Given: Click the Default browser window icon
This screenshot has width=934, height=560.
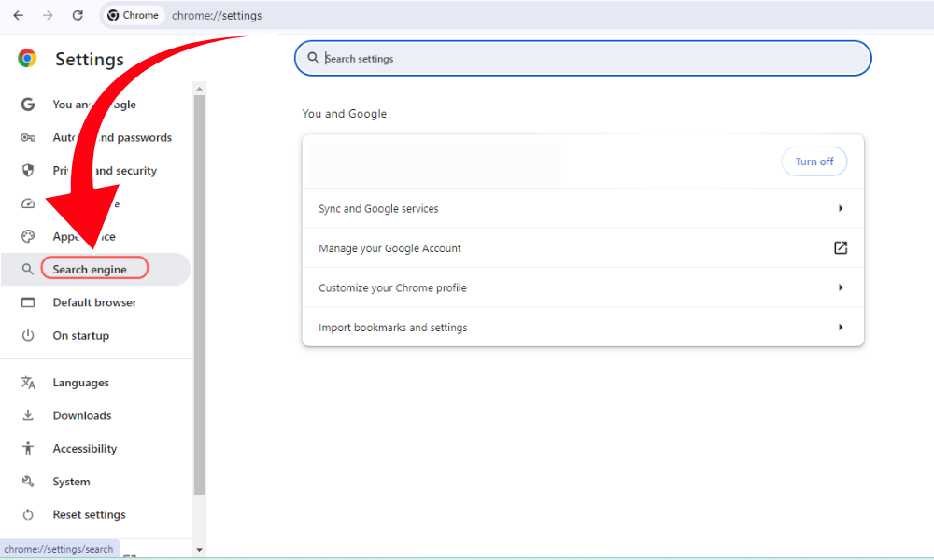Looking at the screenshot, I should 28,302.
